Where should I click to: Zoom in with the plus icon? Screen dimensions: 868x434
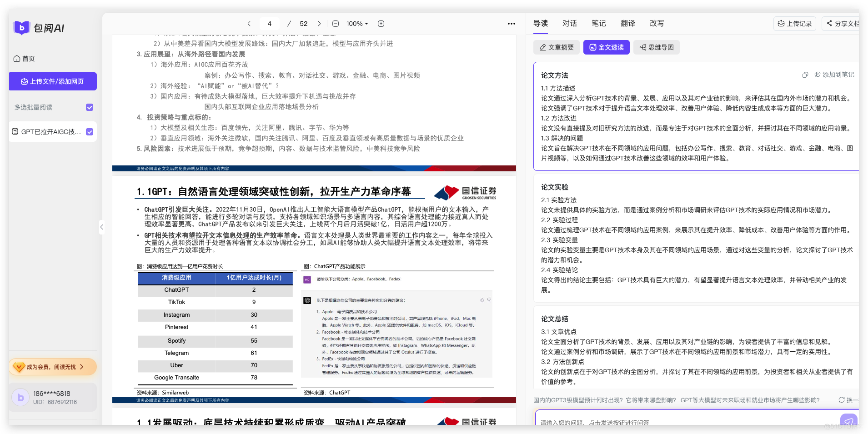(381, 24)
